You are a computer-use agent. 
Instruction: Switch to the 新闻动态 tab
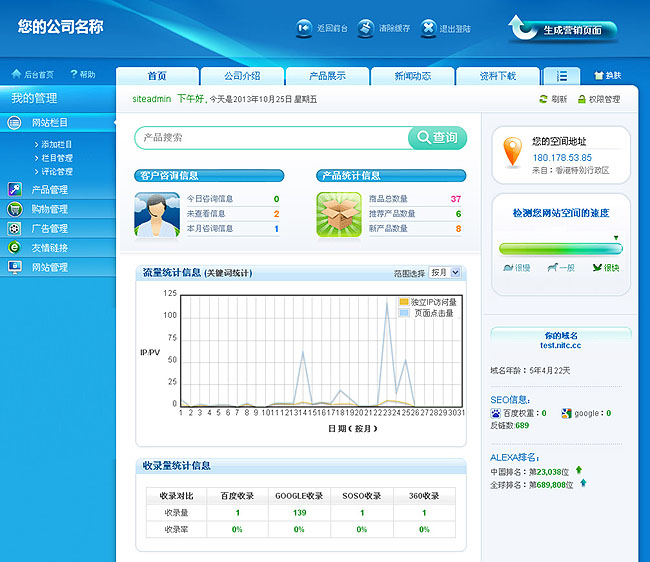pyautogui.click(x=412, y=76)
